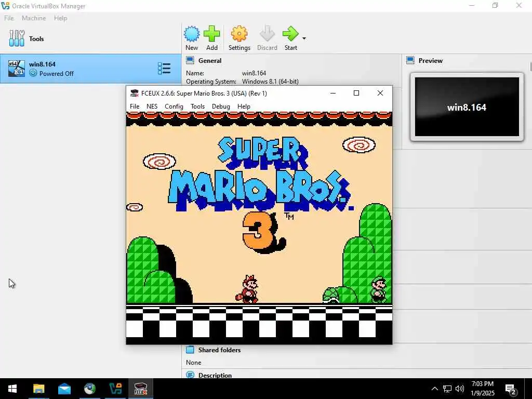Click the VirtualBox details pane scrollbar
Image resolution: width=532 pixels, height=399 pixels.
point(530,66)
